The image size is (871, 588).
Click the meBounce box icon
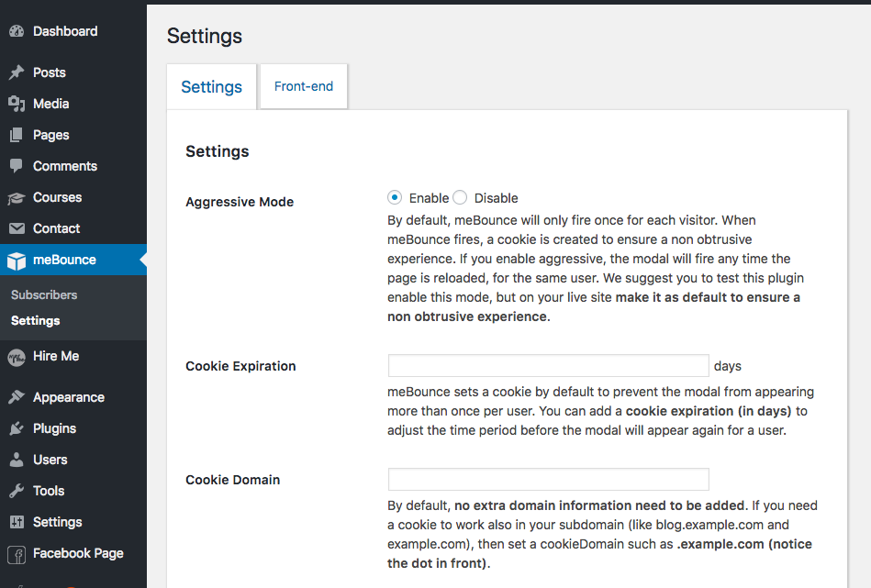tap(17, 261)
